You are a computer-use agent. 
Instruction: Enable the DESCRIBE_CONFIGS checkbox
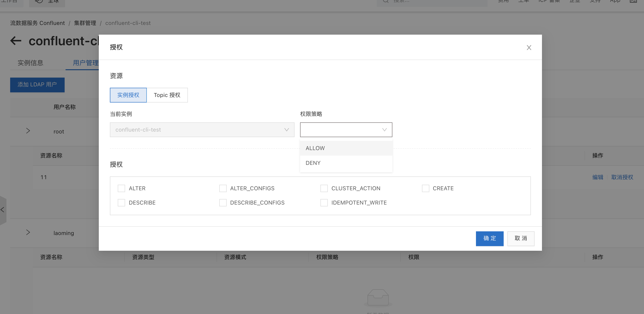point(223,202)
